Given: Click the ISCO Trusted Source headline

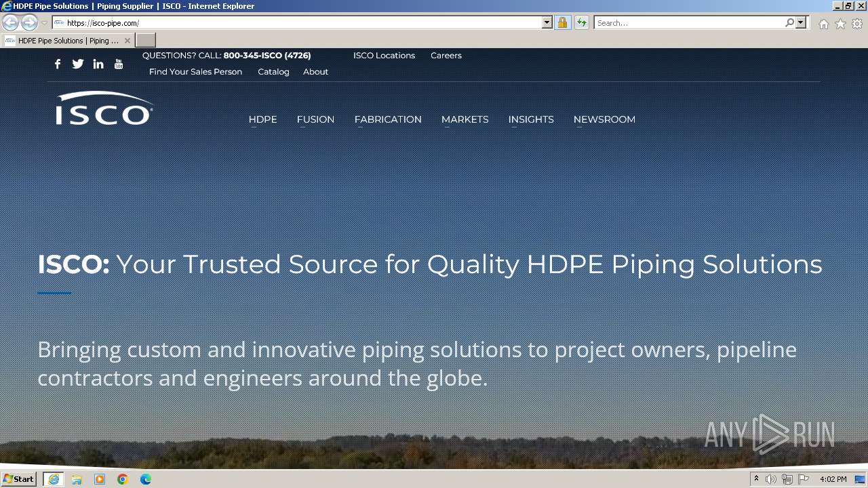Looking at the screenshot, I should click(430, 264).
